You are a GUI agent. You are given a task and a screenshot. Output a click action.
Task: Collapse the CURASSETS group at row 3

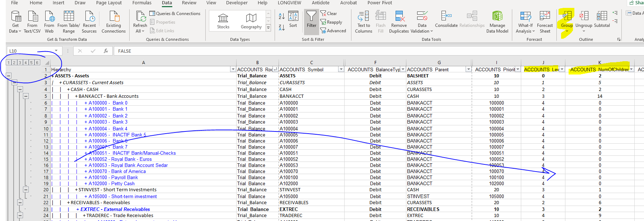click(x=14, y=82)
